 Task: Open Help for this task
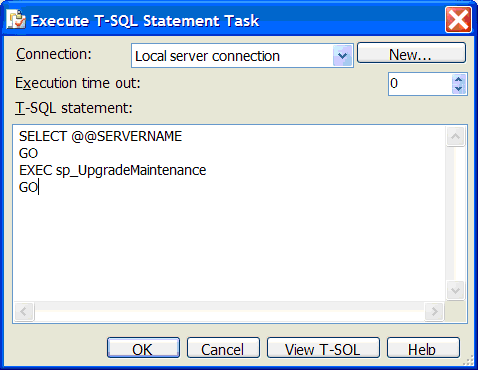tap(423, 348)
